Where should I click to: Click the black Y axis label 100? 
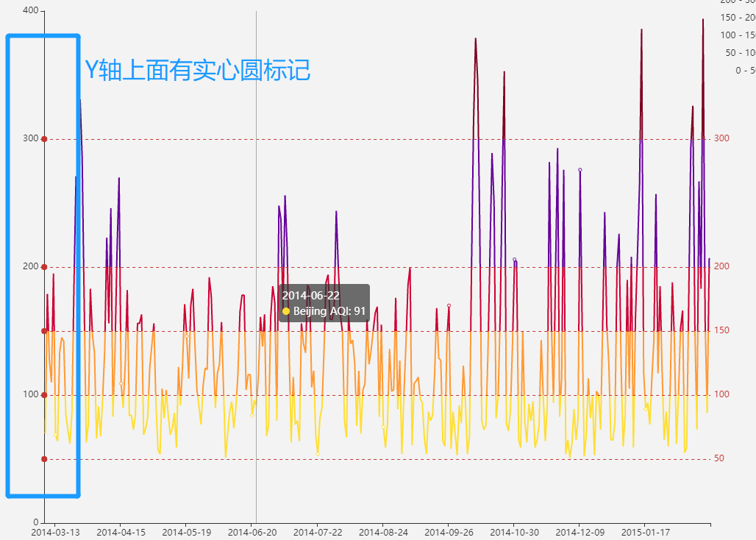(x=30, y=394)
